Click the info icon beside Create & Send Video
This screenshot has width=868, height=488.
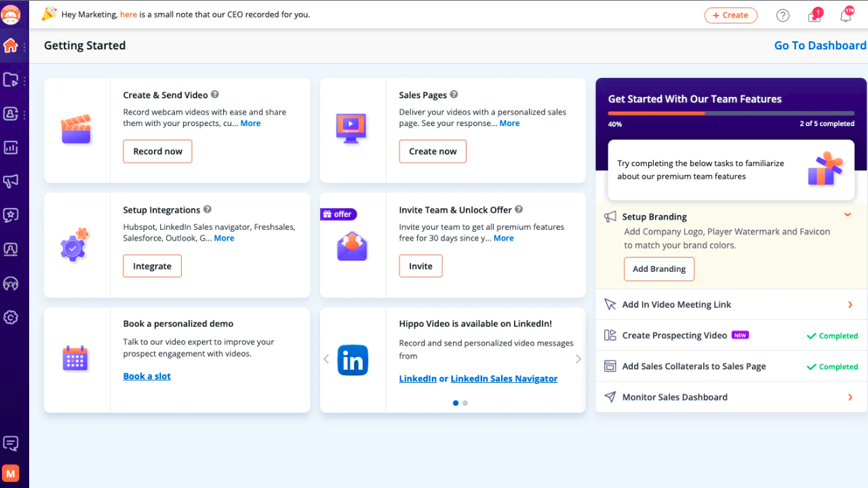(215, 95)
